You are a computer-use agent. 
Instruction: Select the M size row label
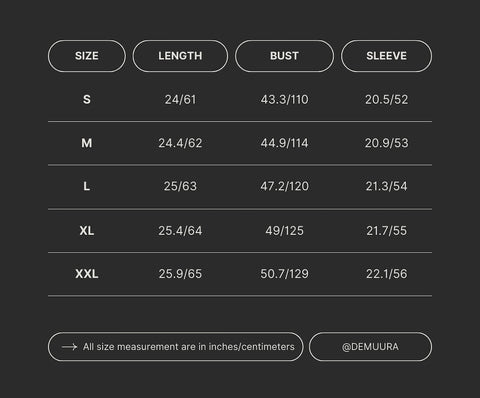(x=87, y=143)
